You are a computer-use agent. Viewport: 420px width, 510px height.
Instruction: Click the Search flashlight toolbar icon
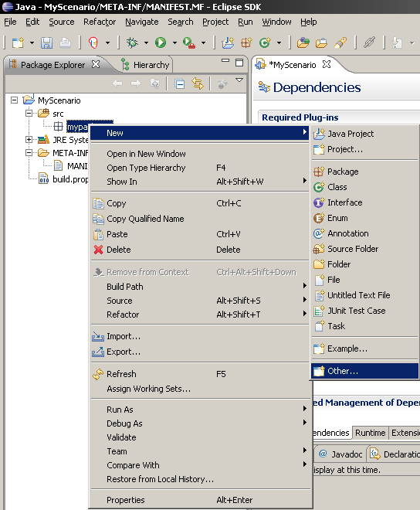click(340, 42)
